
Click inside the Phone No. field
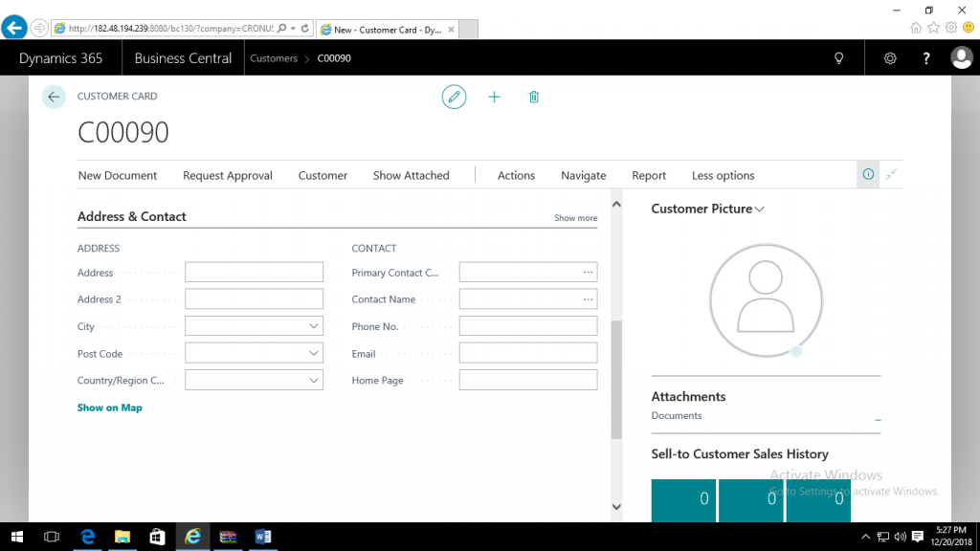pyautogui.click(x=528, y=326)
